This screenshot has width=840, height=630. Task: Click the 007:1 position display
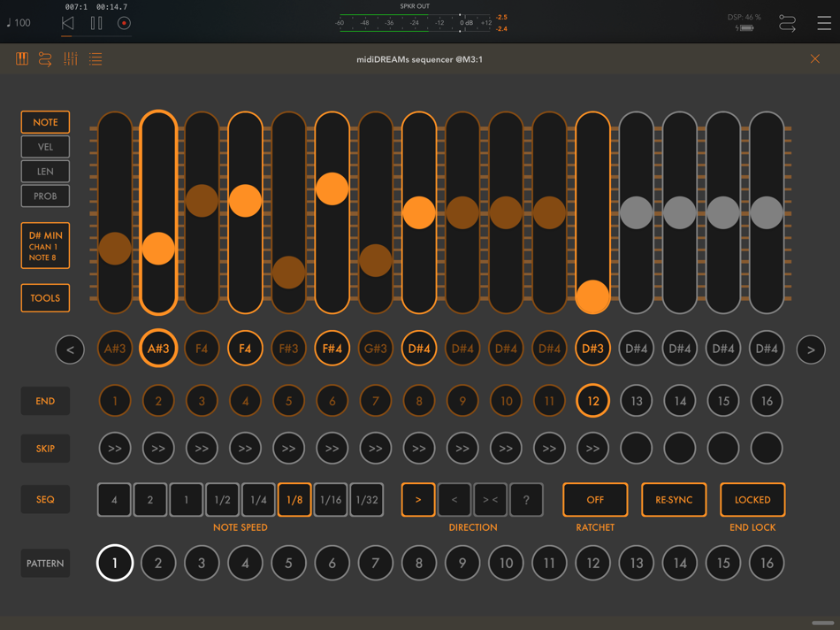click(76, 7)
